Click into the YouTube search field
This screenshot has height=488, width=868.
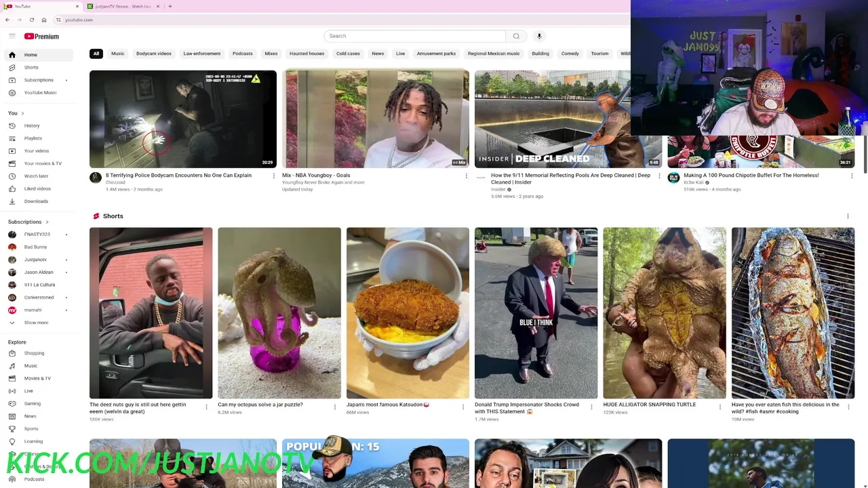tap(414, 36)
